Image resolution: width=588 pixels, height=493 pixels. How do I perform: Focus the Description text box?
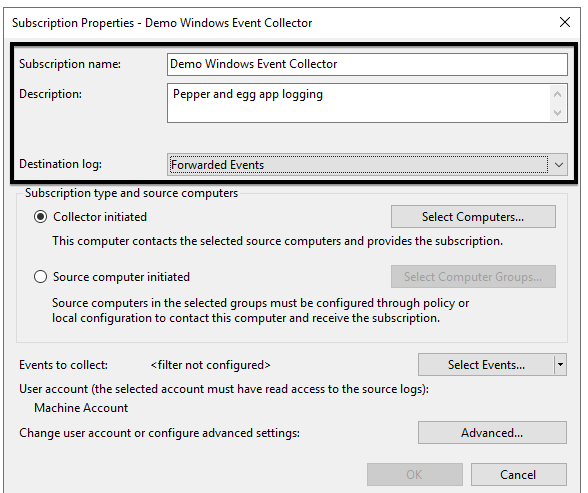coord(358,103)
